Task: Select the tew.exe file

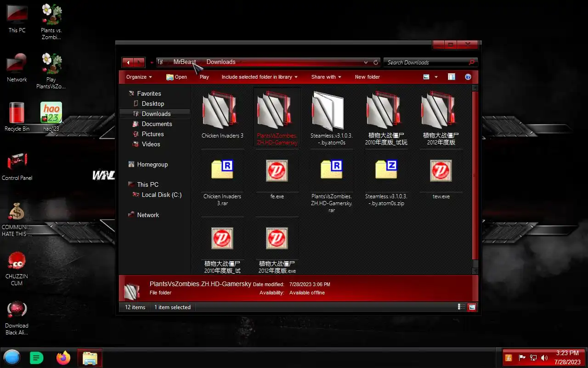Action: point(441,178)
